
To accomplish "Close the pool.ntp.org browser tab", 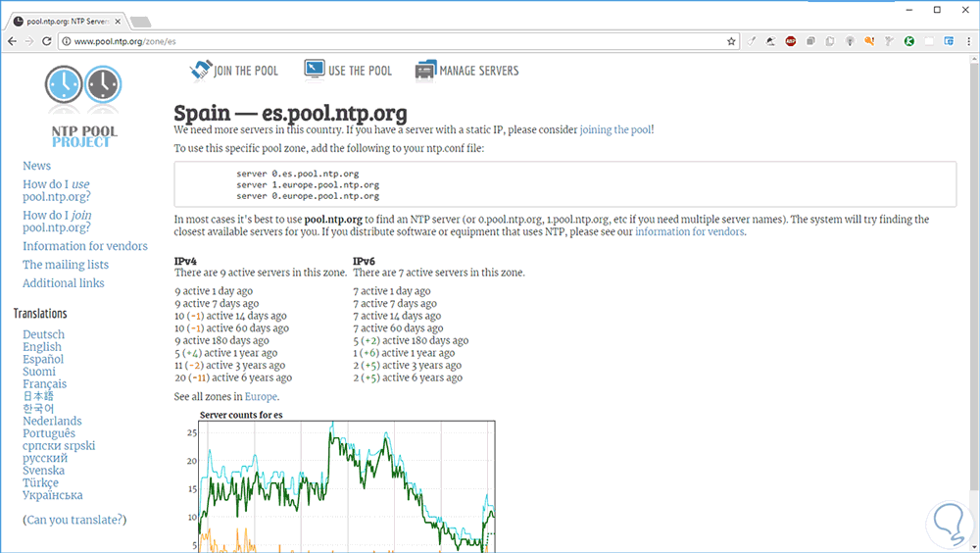I will pyautogui.click(x=118, y=22).
